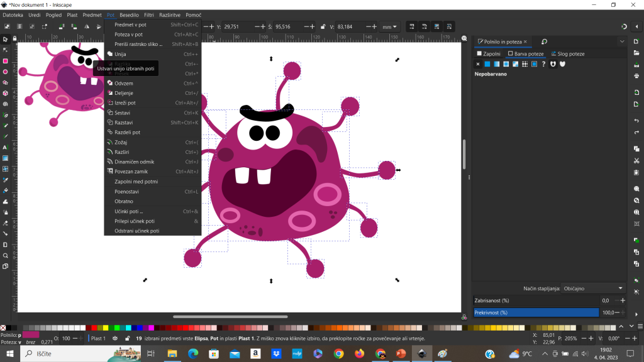Select the Rectangle tool
This screenshot has width=644, height=362.
(x=5, y=61)
